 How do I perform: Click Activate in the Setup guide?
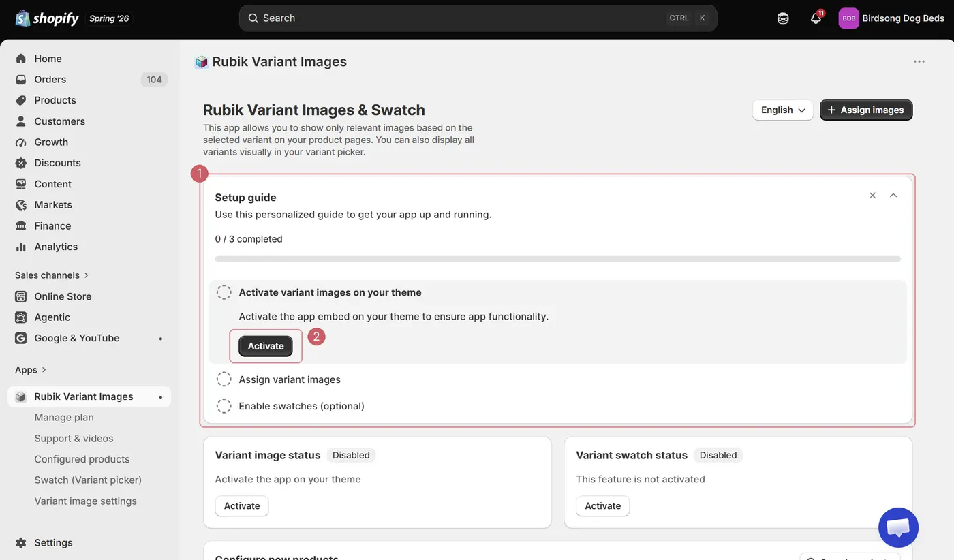click(266, 346)
